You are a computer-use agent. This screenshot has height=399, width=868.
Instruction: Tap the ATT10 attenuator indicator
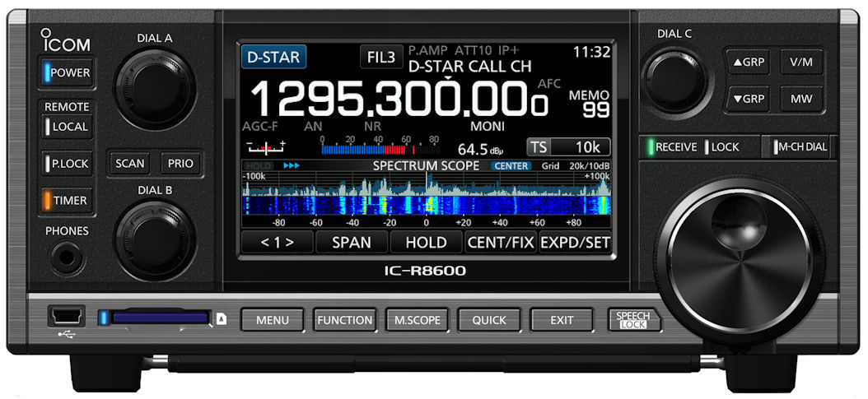(x=474, y=50)
